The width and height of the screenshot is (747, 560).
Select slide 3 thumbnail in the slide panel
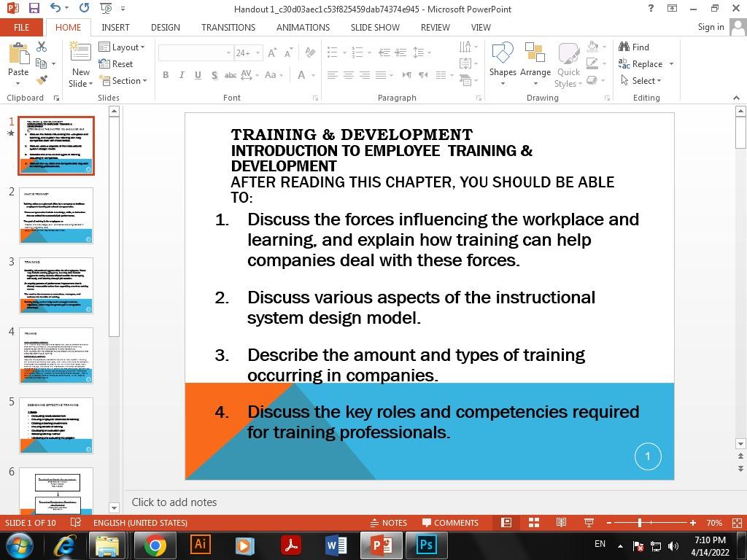[56, 284]
